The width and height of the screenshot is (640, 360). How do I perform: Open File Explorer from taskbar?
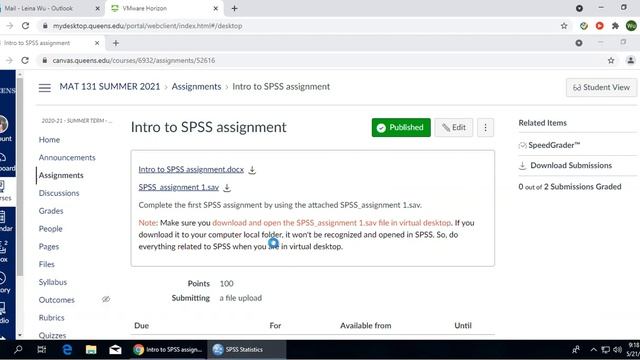(x=91, y=350)
